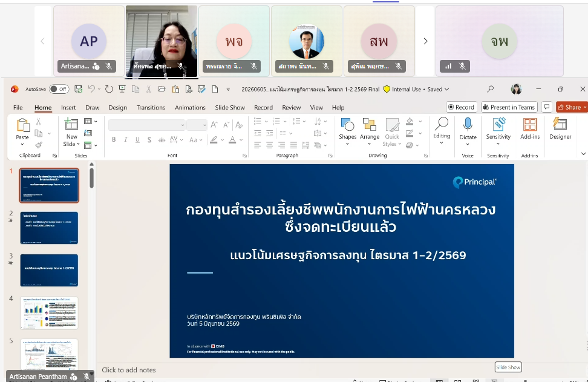The height and width of the screenshot is (382, 588).
Task: Open the Animations tab
Action: (190, 107)
